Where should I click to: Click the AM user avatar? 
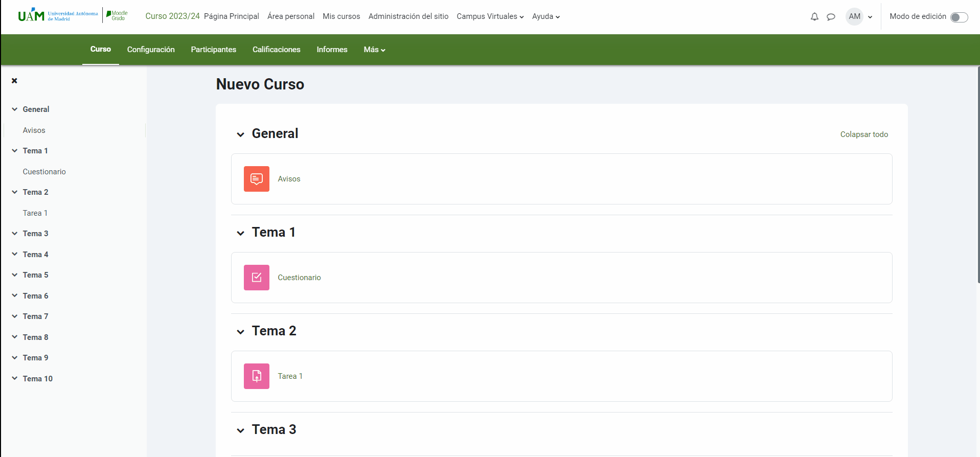click(854, 16)
